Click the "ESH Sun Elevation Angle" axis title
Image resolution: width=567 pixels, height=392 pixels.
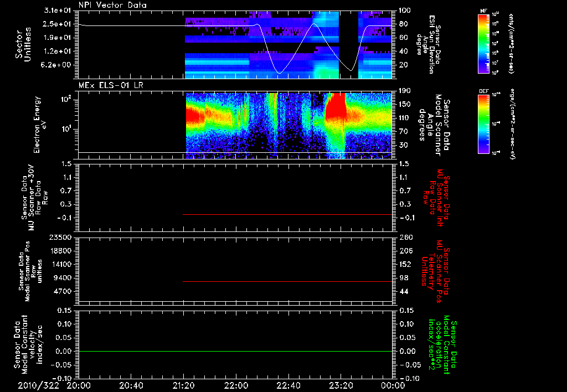coord(429,44)
